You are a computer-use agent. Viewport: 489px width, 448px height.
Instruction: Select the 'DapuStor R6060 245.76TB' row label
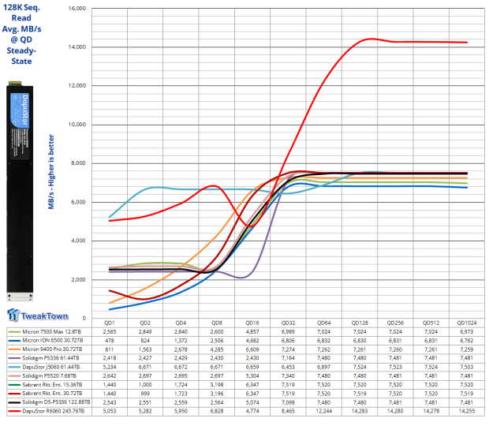(x=54, y=411)
